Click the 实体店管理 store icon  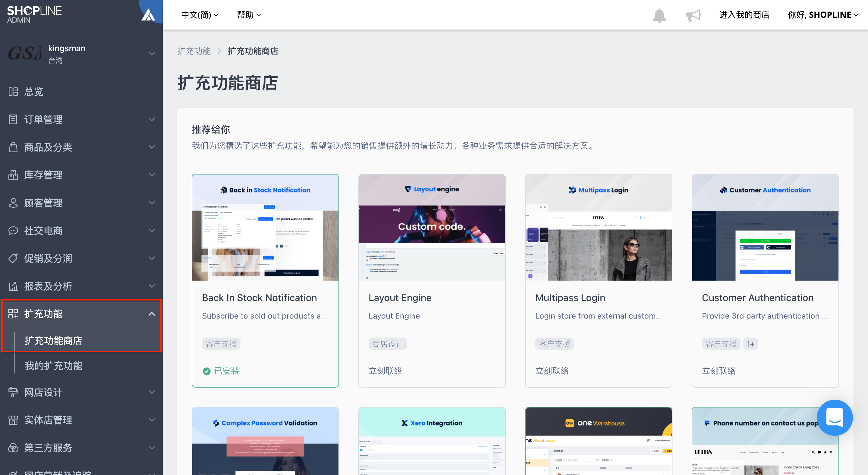coord(13,420)
